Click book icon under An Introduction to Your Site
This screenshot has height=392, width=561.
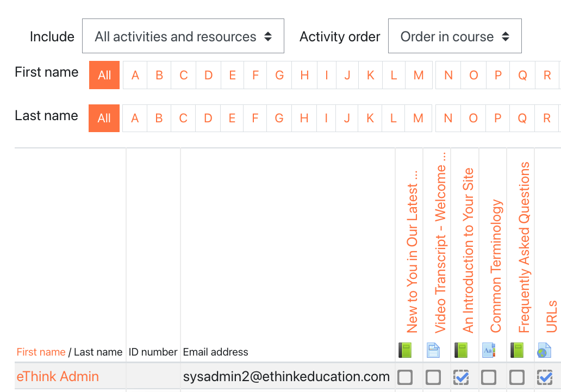click(461, 350)
